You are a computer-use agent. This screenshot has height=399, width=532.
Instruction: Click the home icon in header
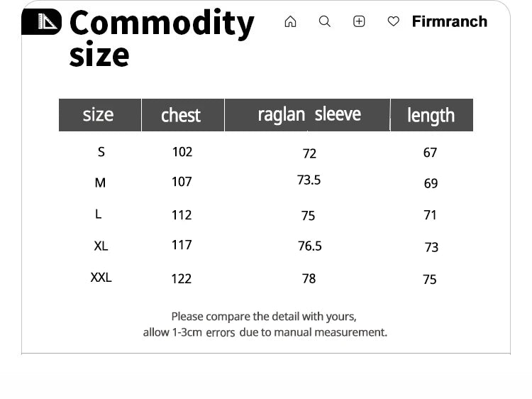290,22
